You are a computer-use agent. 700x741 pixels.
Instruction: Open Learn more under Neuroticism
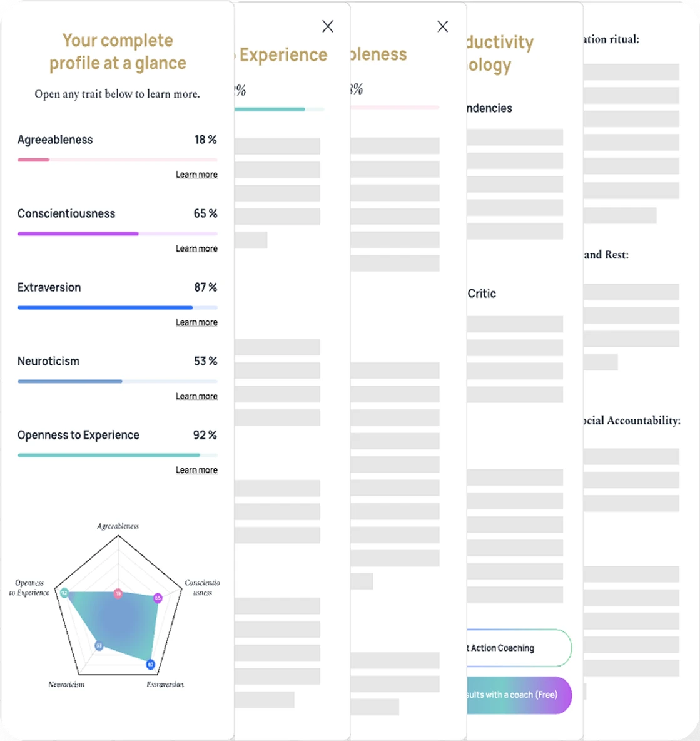[197, 396]
